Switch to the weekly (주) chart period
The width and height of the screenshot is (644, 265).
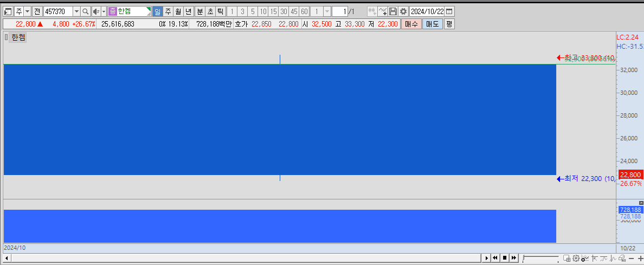click(x=168, y=11)
